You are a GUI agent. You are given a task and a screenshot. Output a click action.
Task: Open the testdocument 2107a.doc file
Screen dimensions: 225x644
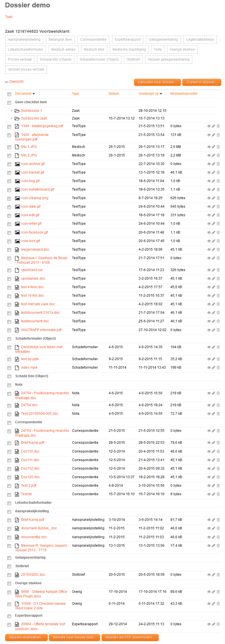(x=40, y=313)
